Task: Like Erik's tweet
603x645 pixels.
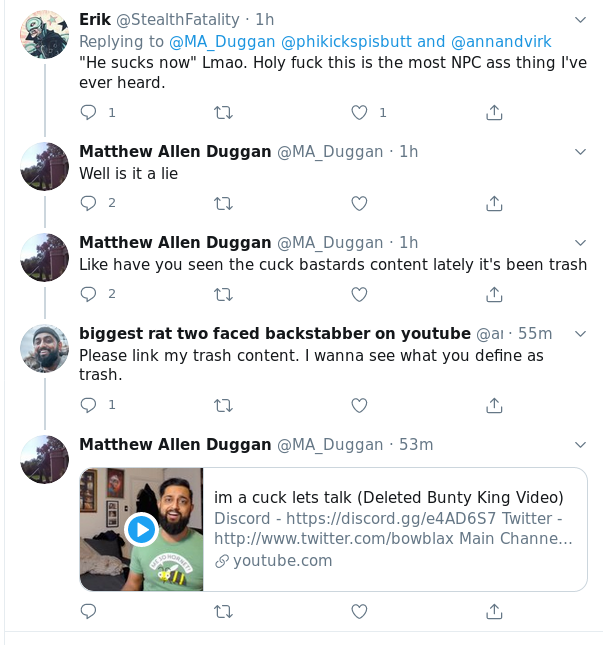Action: coord(359,113)
